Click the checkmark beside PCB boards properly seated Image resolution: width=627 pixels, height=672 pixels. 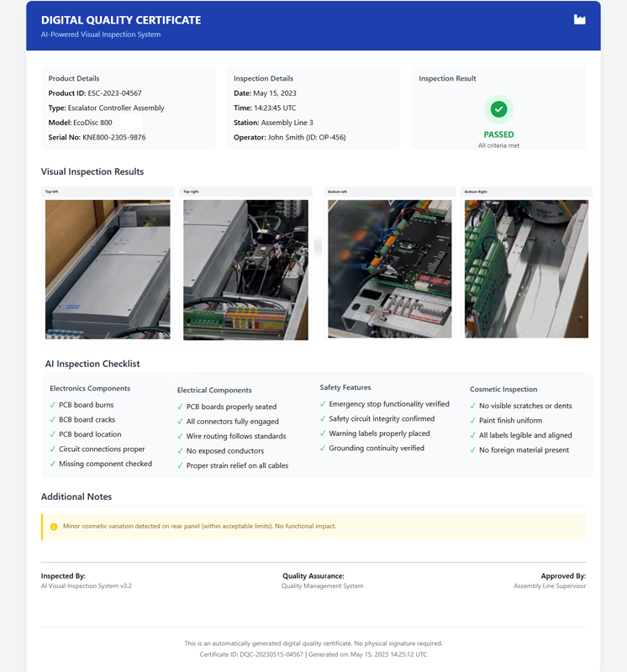tap(180, 407)
